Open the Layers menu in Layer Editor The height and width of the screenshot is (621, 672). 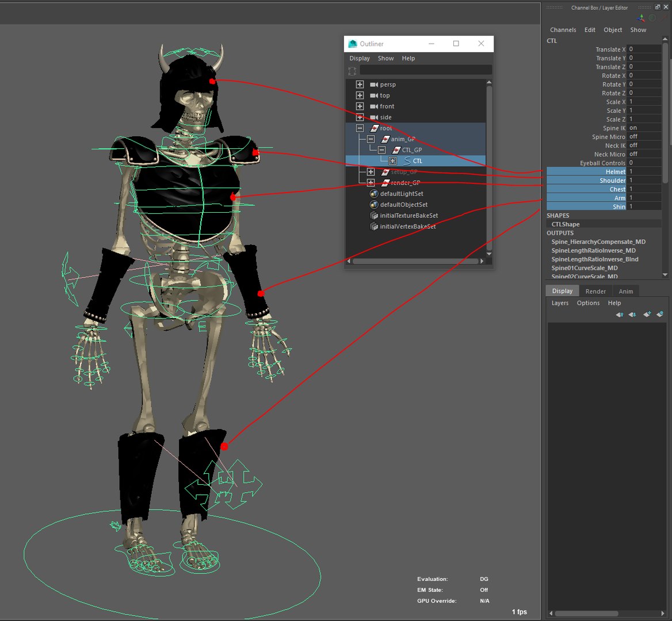coord(560,303)
